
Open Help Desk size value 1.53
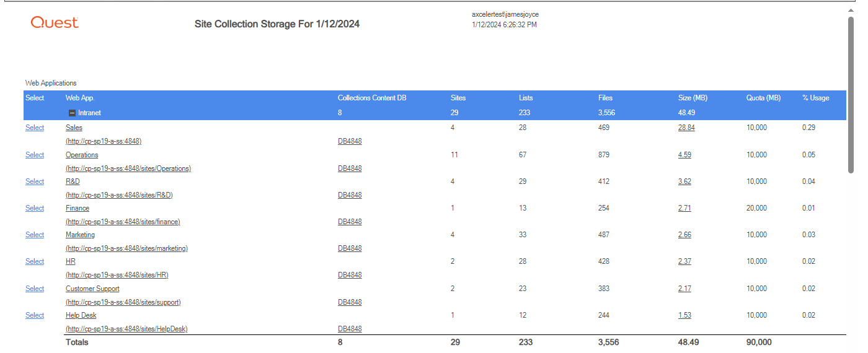click(x=684, y=315)
